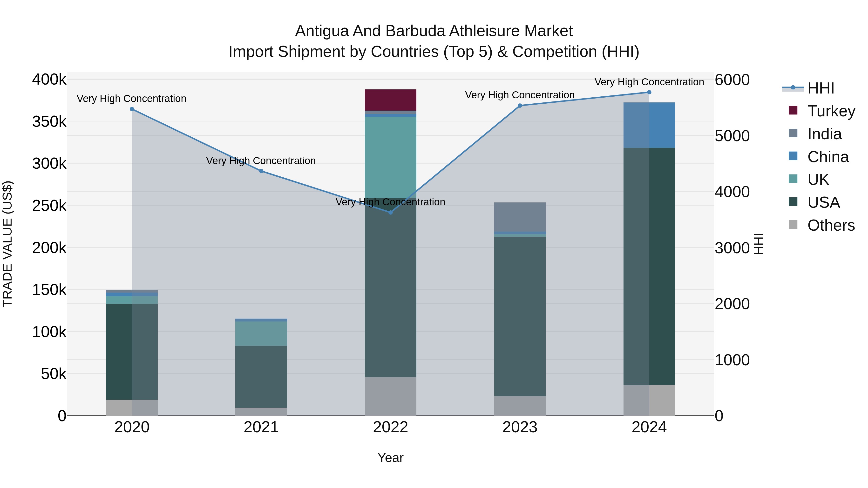Screen dimensions: 868x488
Task: Click the 2024 x-axis label
Action: click(x=649, y=427)
